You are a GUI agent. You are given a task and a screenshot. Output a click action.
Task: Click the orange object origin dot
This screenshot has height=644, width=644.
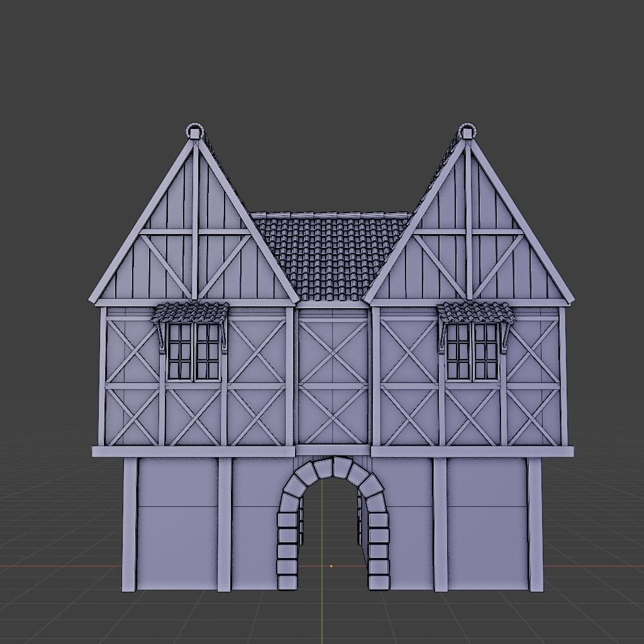pyautogui.click(x=331, y=567)
